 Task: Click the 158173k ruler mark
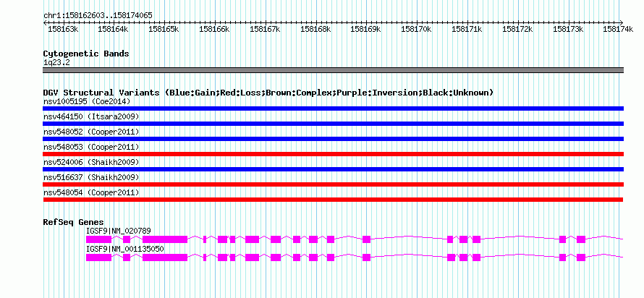[x=569, y=29]
